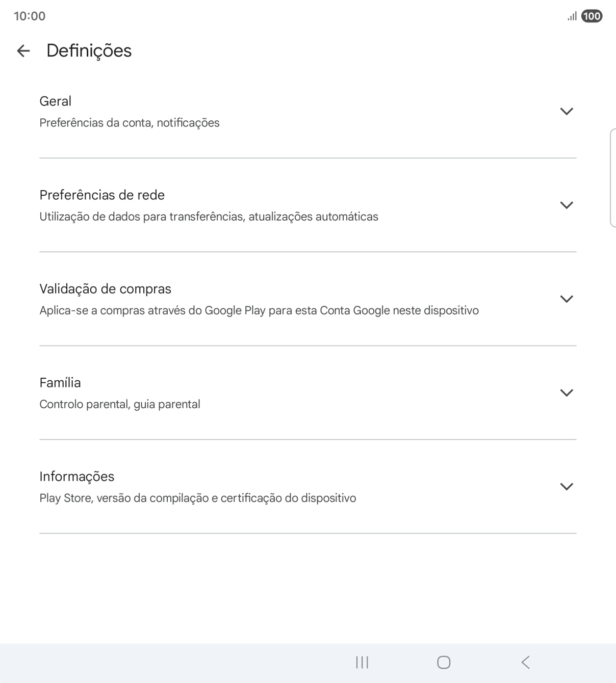The height and width of the screenshot is (683, 616).
Task: Select the Família settings entry
Action: pos(60,382)
